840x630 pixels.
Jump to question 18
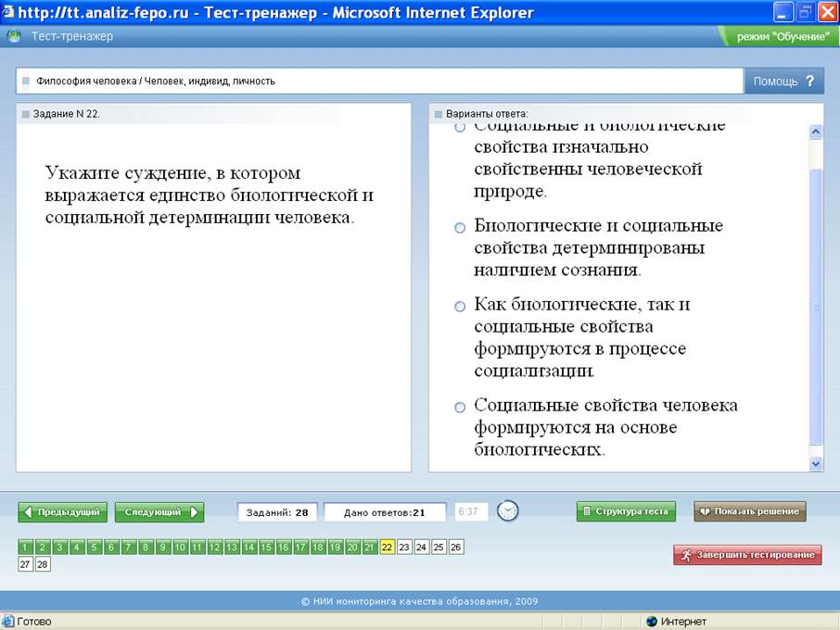[x=318, y=547]
